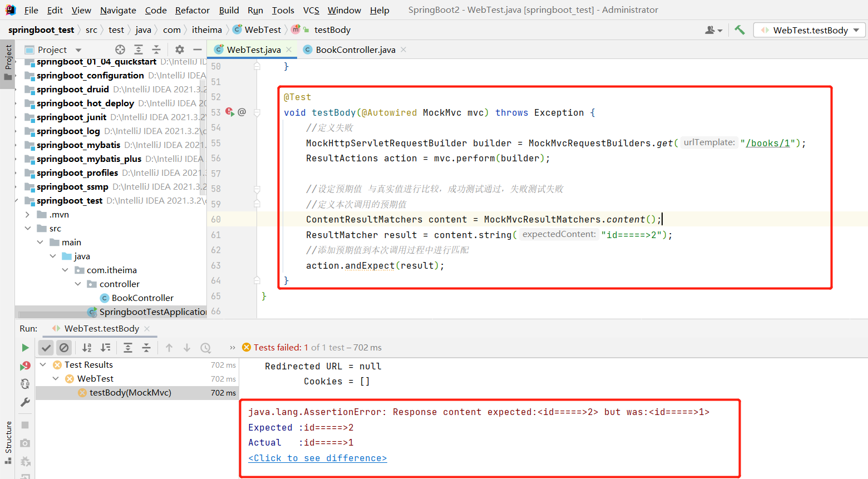Collapse the java folder under main
Screen dimensions: 868x479
pyautogui.click(x=53, y=256)
